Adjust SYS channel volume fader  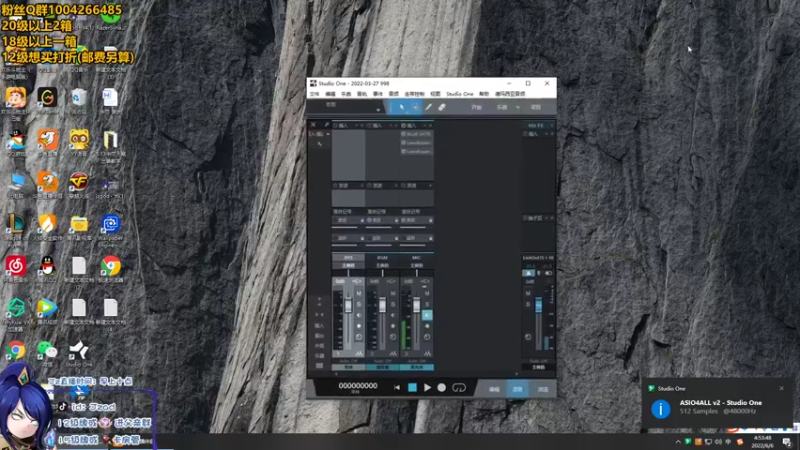348,306
